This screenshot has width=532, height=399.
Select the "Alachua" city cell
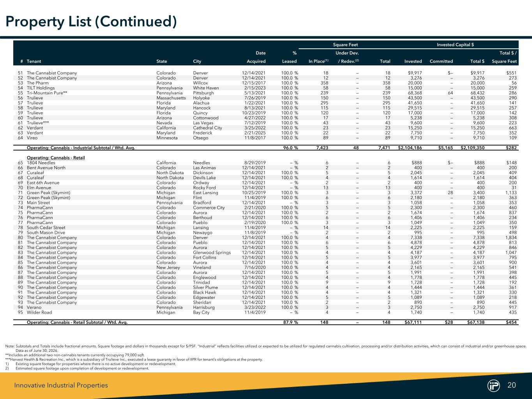(x=201, y=103)
